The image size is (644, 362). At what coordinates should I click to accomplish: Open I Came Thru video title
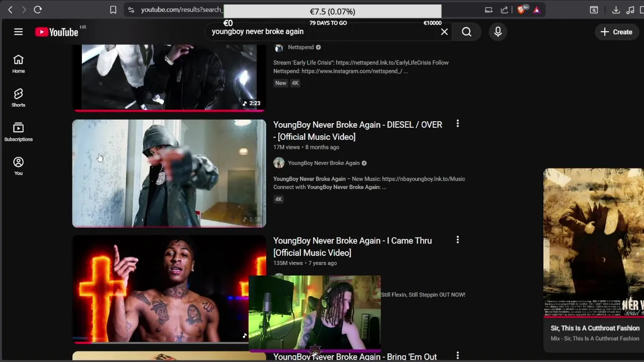coord(353,247)
